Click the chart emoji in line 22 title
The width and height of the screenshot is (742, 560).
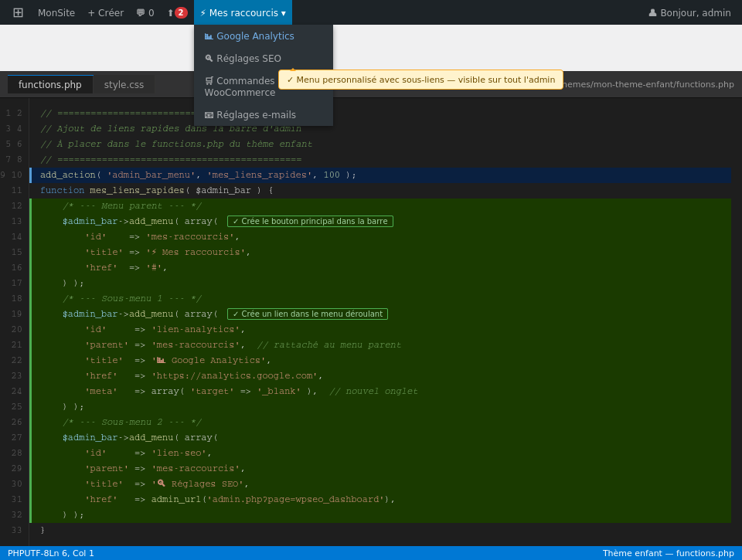pyautogui.click(x=161, y=361)
